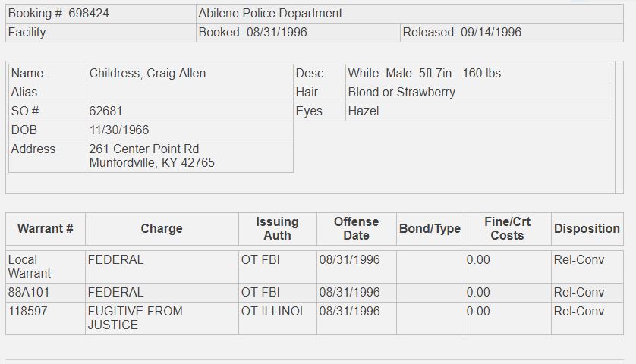Select the FUGITIVE FROM JUSTICE charge
This screenshot has height=364, width=636.
pos(135,318)
